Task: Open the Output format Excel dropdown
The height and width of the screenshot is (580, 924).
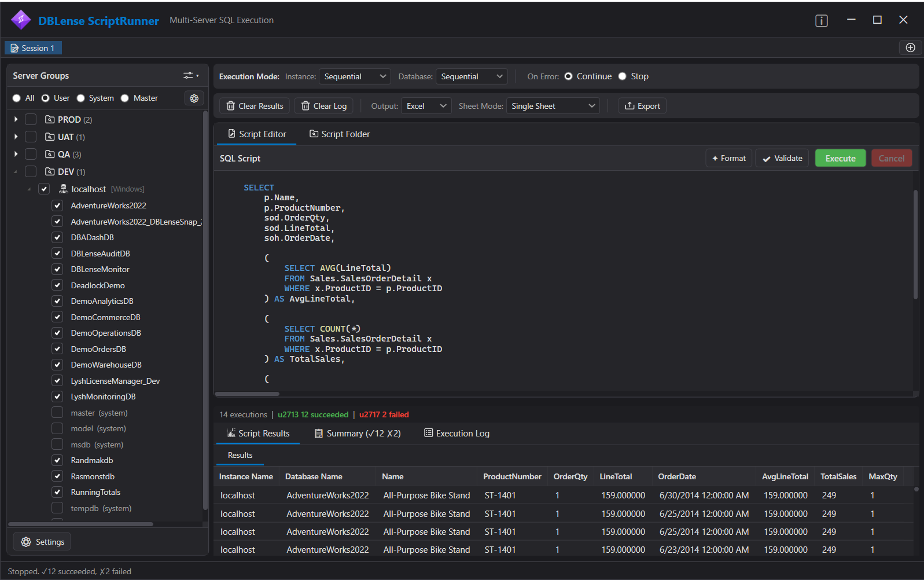Action: click(x=426, y=106)
